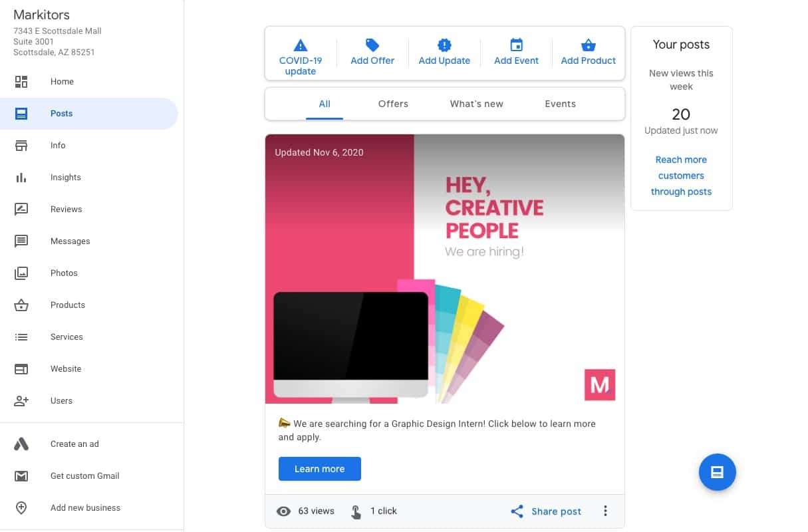Viewport: 808px width, 532px height.
Task: Select the Add Offer tag icon
Action: (372, 45)
